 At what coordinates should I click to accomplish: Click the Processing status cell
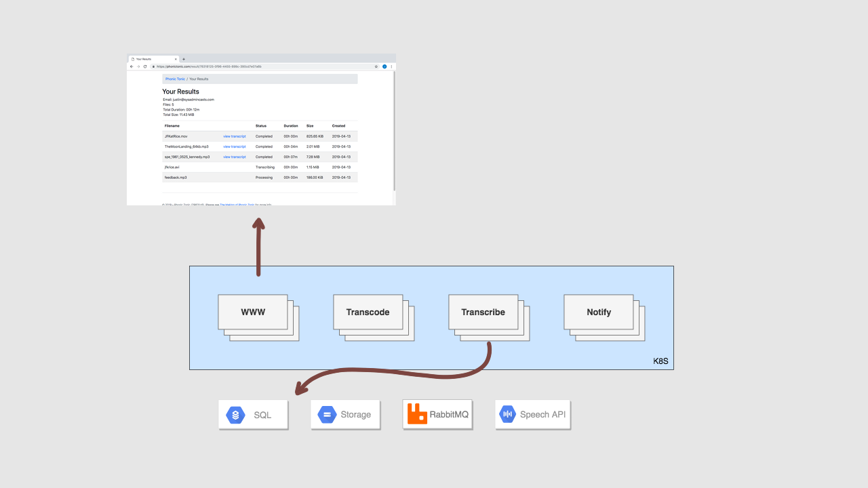[x=264, y=178]
